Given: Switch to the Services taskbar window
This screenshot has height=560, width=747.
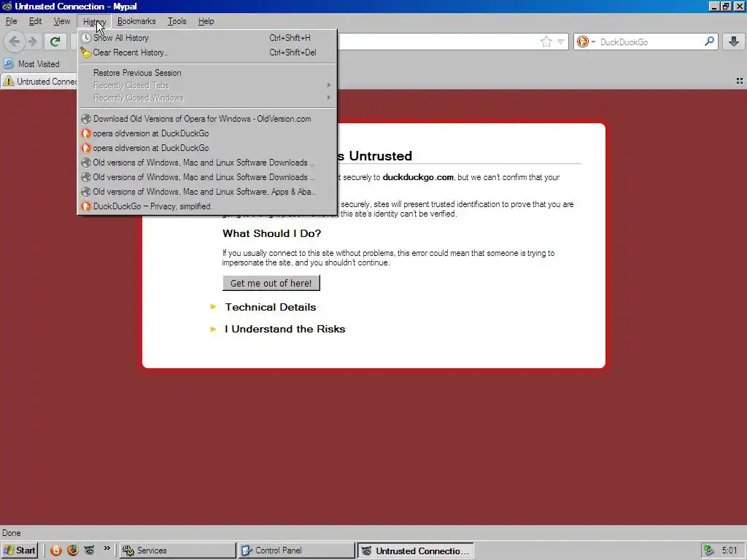Looking at the screenshot, I should point(177,551).
